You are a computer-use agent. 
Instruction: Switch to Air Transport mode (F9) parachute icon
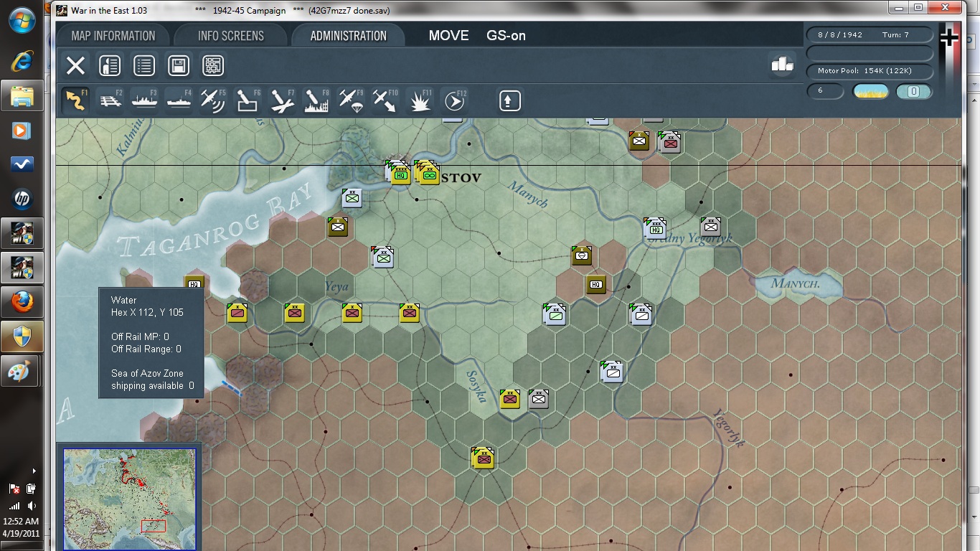351,100
